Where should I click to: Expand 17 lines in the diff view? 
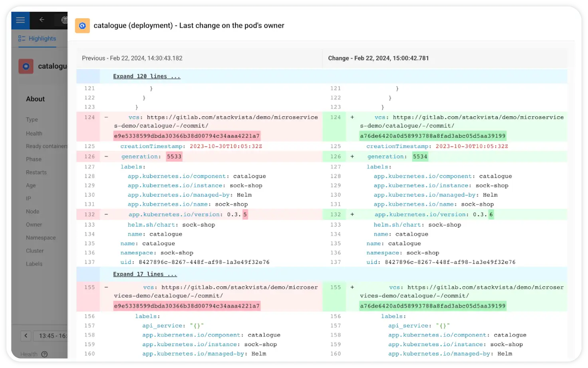[x=145, y=274]
